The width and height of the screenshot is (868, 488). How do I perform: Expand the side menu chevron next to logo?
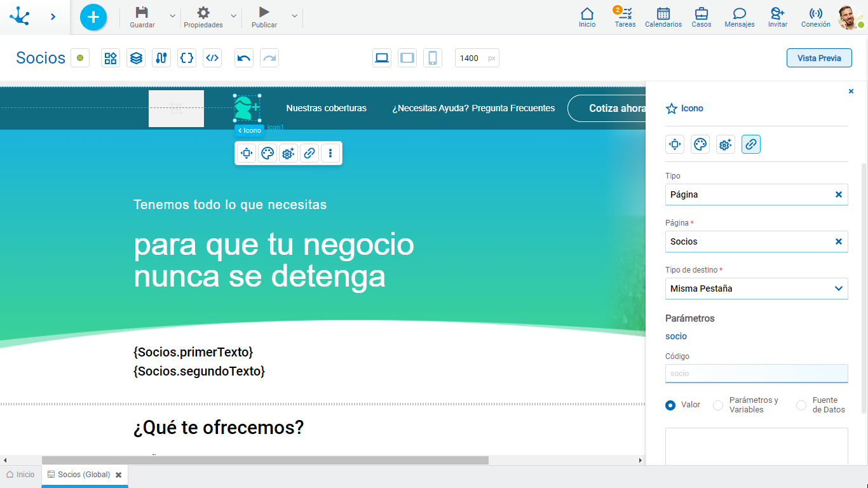(53, 17)
